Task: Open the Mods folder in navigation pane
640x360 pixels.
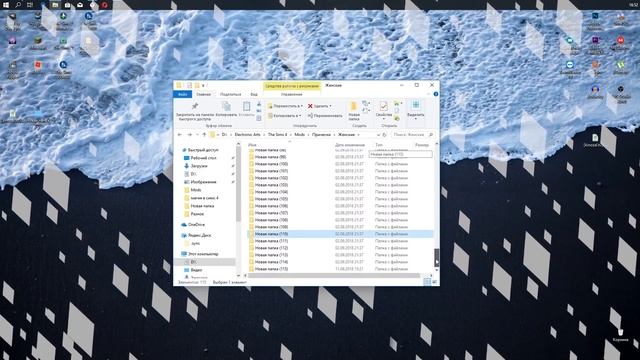Action: coord(196,190)
